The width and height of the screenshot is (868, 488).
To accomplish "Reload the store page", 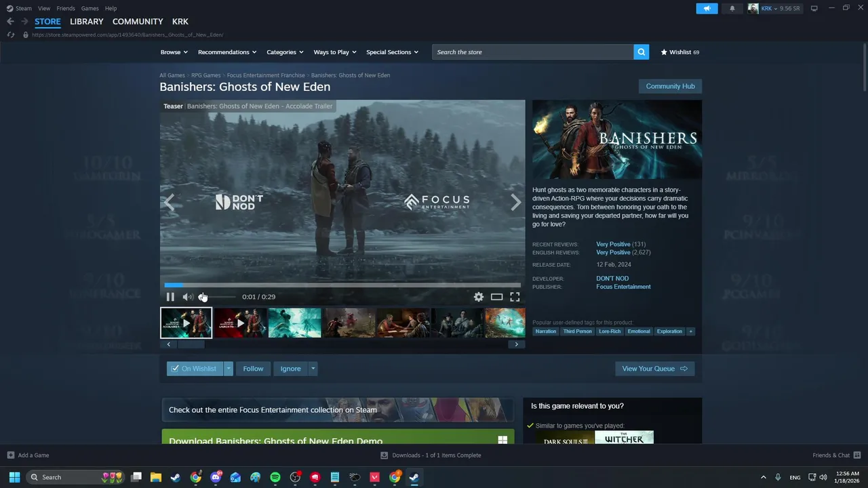I will [x=10, y=35].
